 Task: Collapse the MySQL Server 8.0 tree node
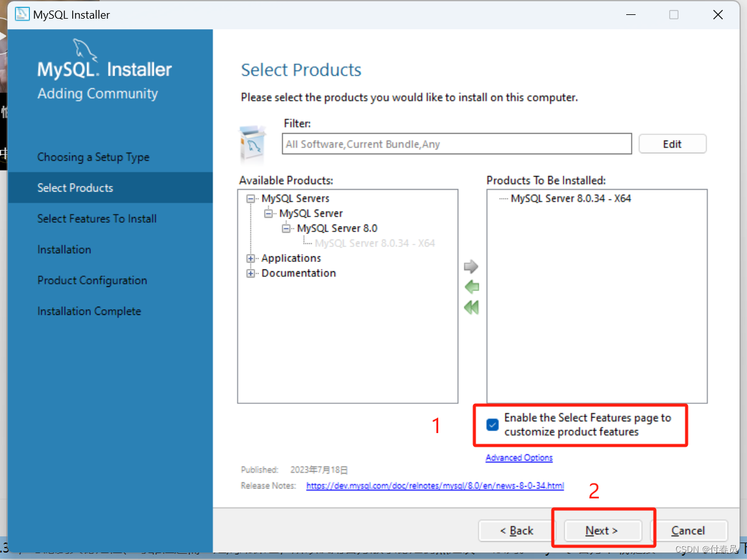[x=286, y=228]
